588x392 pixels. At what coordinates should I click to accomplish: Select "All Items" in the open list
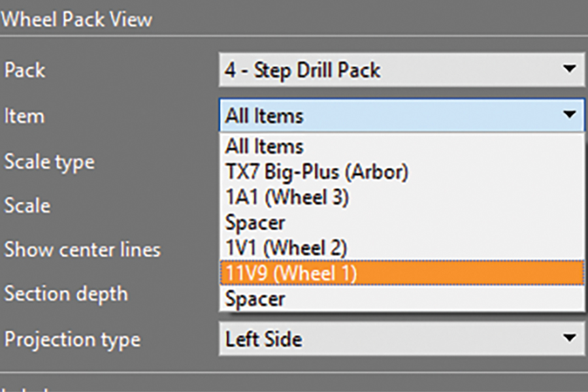[265, 146]
